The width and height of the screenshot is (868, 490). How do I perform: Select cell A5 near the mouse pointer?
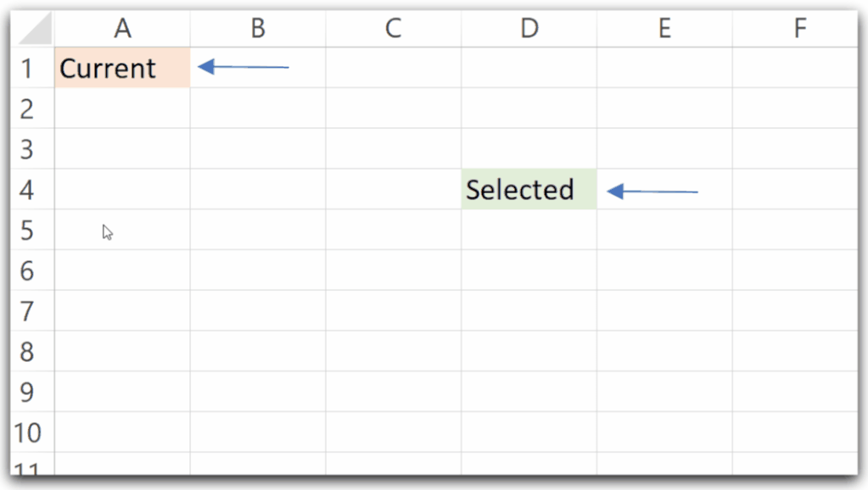tap(123, 231)
